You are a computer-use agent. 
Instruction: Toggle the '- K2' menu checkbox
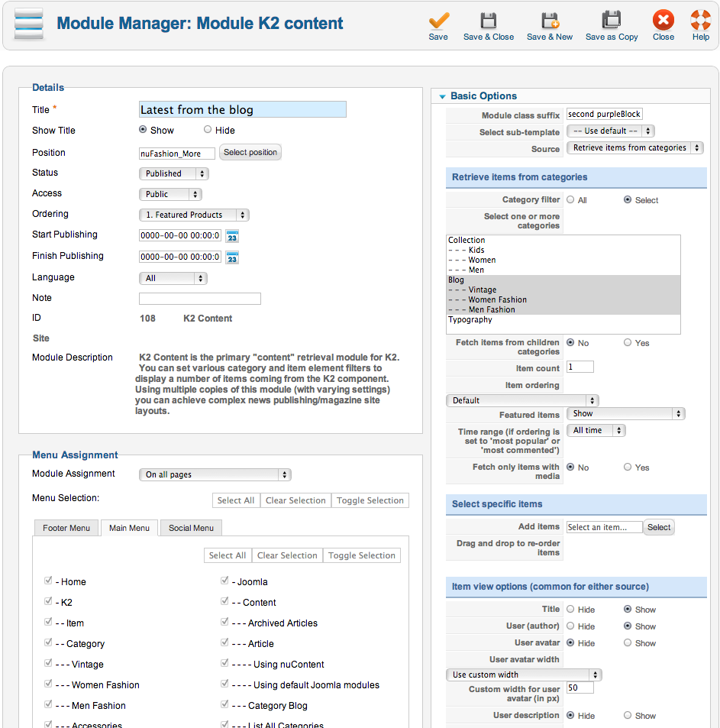pyautogui.click(x=48, y=601)
